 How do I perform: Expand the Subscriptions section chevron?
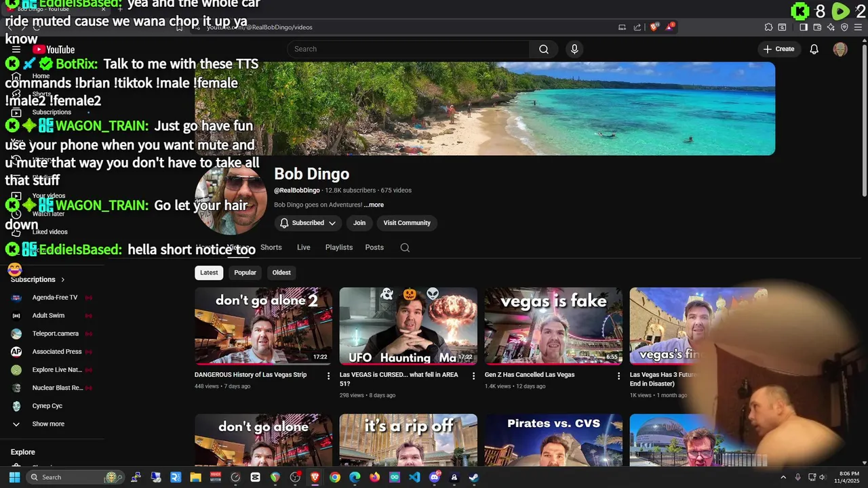point(62,279)
